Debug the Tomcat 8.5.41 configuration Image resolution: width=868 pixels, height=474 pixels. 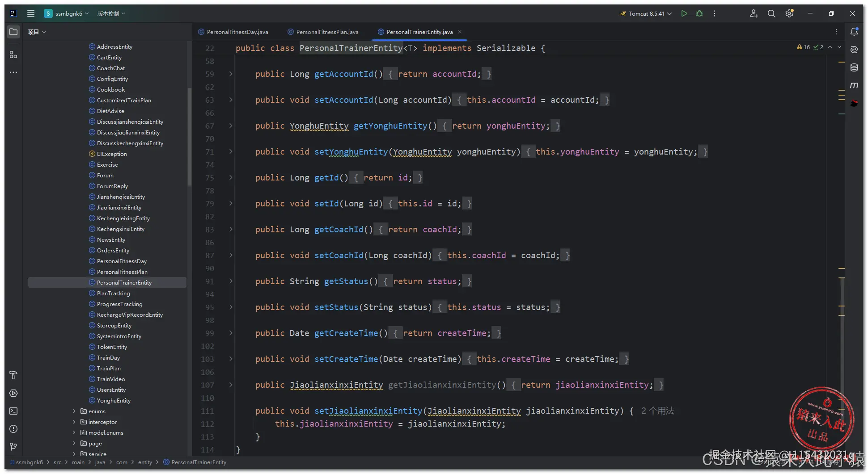[x=699, y=13]
